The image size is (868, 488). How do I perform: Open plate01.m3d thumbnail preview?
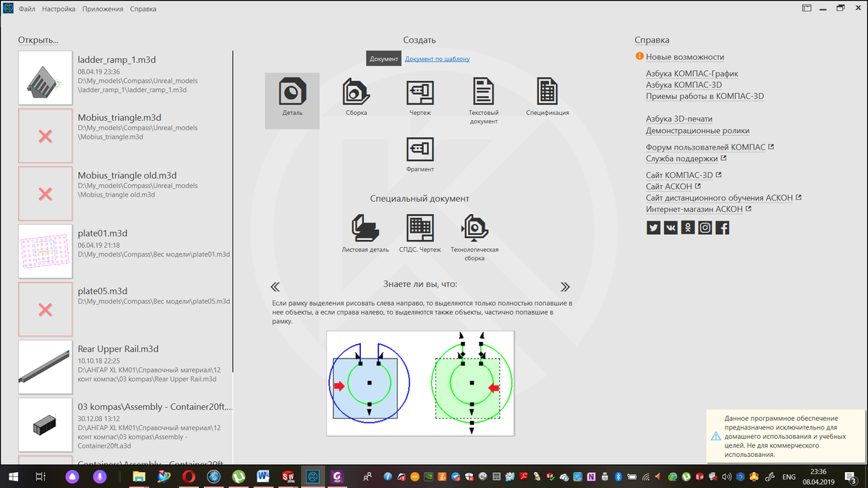pos(45,251)
